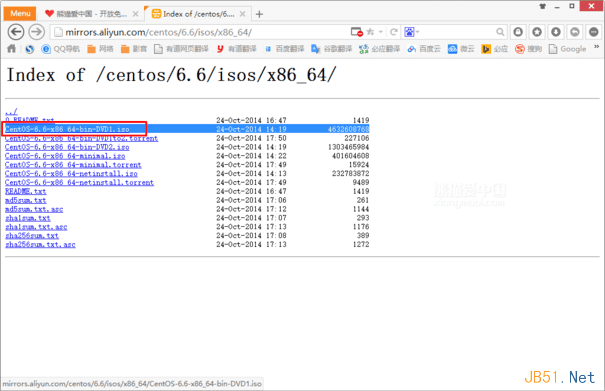
Task: Expand the bookmarks bar overflow chevron
Action: pyautogui.click(x=596, y=47)
